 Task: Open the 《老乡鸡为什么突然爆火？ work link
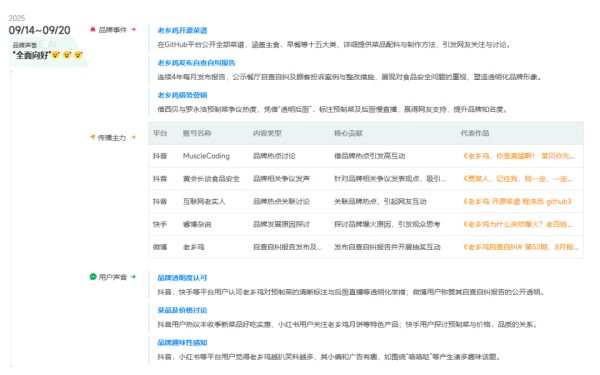[x=518, y=224]
